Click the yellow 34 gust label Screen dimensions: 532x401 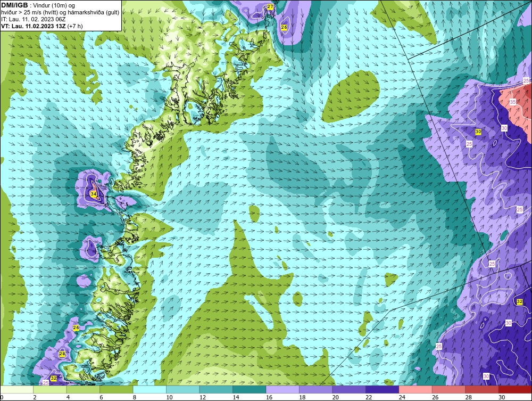click(94, 194)
